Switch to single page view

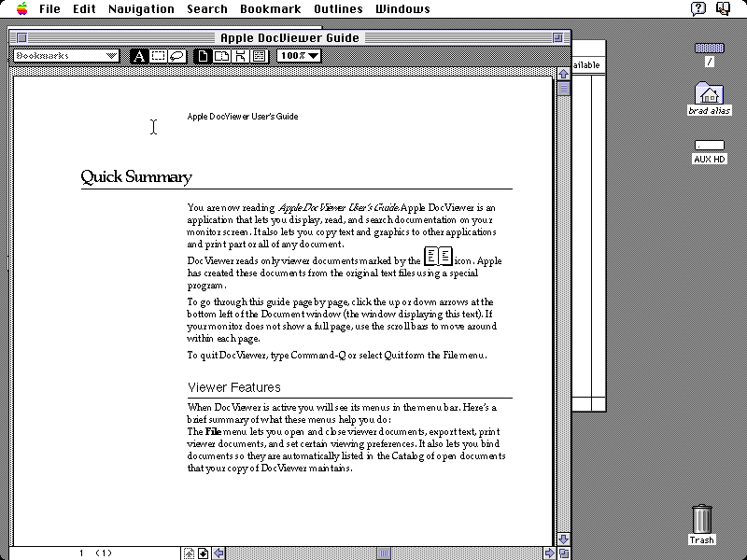coord(203,56)
